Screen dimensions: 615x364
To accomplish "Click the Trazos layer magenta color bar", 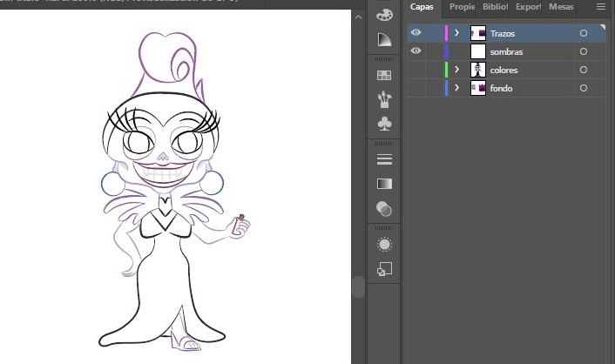I will tap(446, 33).
